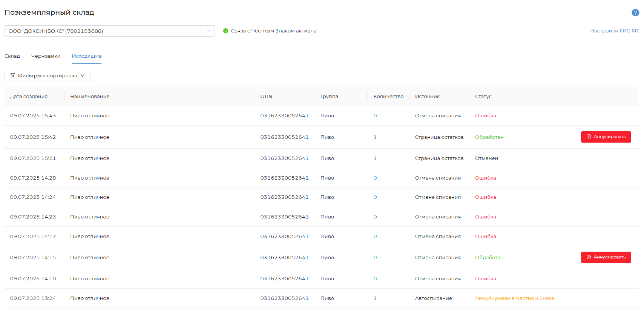Open the Настройки ГИС МТ link

(614, 31)
